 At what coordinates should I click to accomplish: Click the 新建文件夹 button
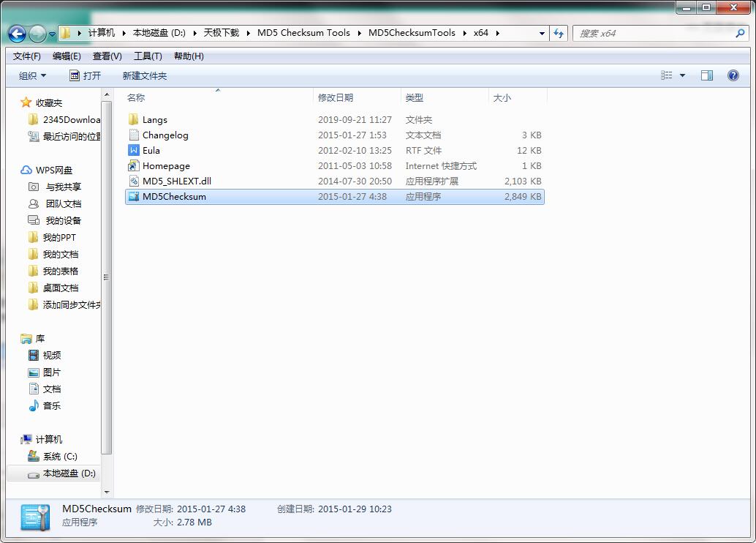pos(145,76)
